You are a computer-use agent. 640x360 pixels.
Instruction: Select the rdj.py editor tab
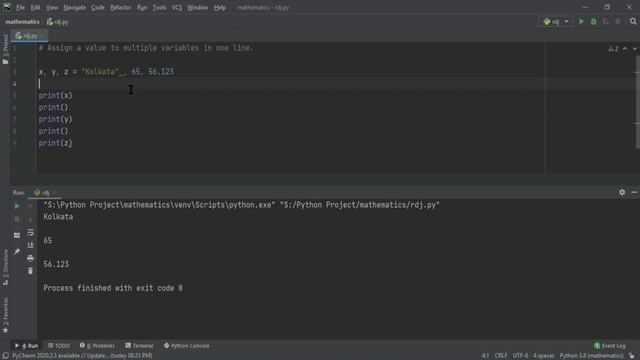point(29,36)
